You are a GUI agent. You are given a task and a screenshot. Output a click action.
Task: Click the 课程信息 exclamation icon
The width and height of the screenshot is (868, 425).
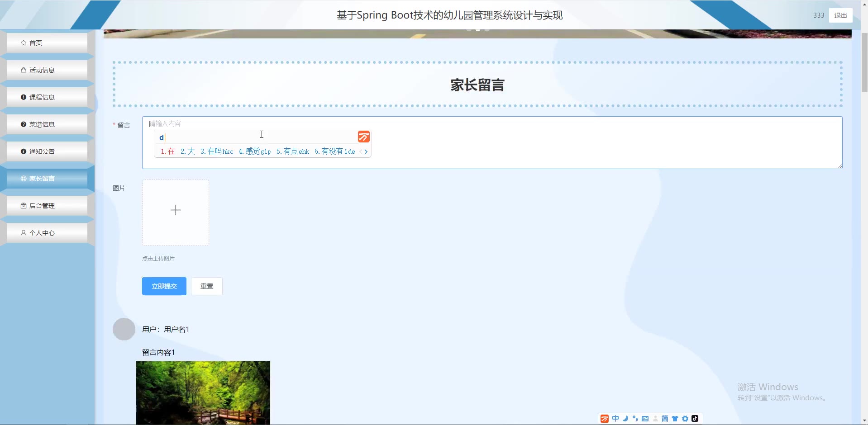point(24,97)
